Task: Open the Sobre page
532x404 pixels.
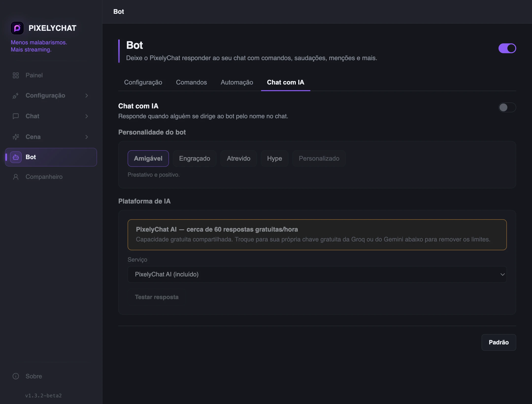Action: coord(51,376)
